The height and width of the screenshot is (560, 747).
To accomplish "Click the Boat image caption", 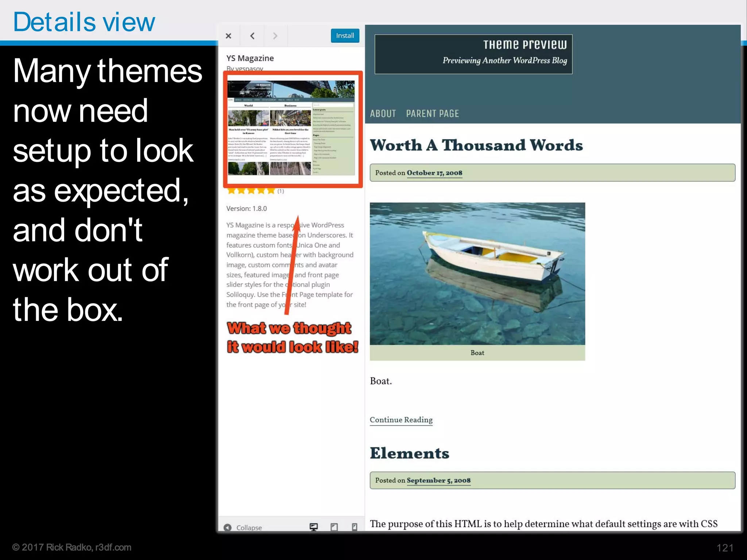I will click(x=477, y=353).
